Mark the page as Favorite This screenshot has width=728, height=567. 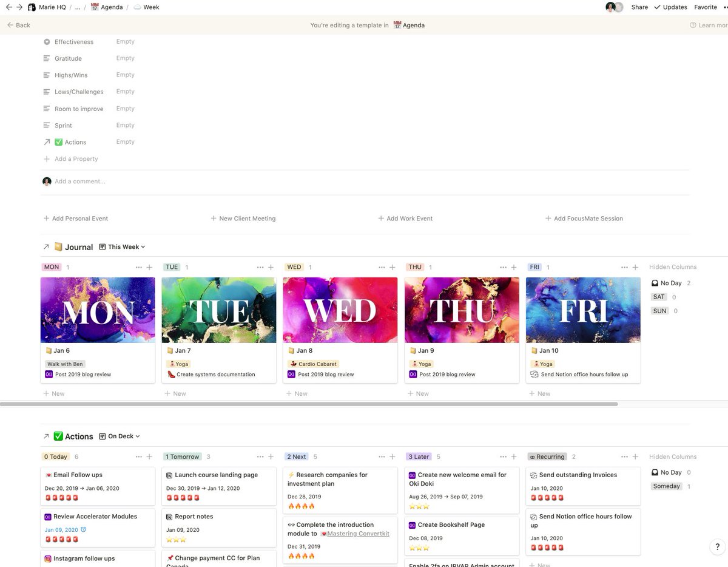point(706,7)
